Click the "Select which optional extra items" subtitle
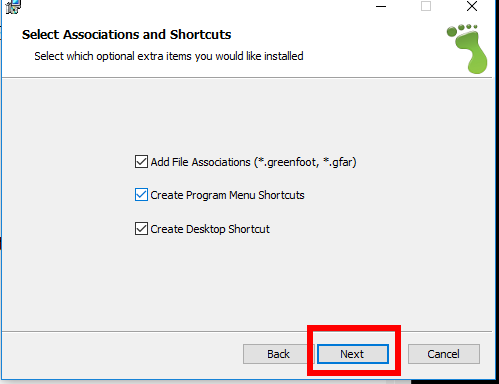This screenshot has width=499, height=384. point(169,56)
